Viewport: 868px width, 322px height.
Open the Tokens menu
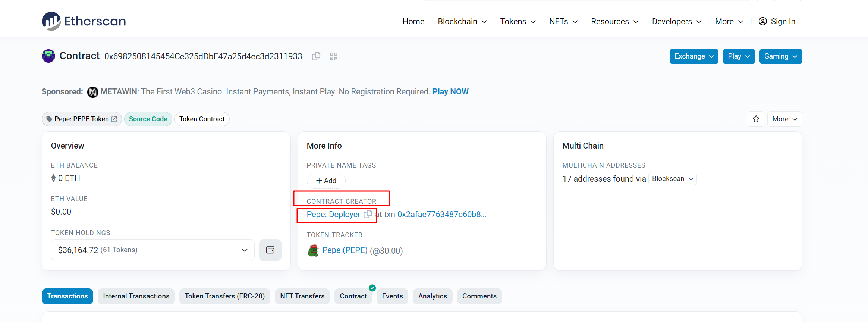click(x=518, y=21)
